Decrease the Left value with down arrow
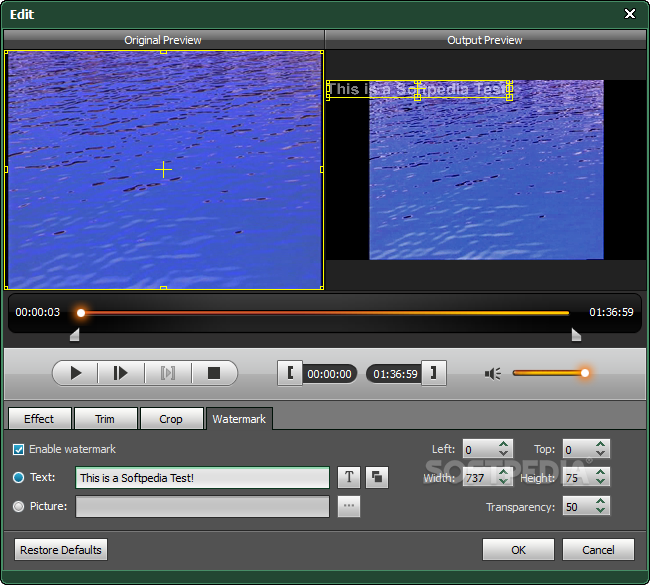Image resolution: width=650 pixels, height=585 pixels. [504, 453]
